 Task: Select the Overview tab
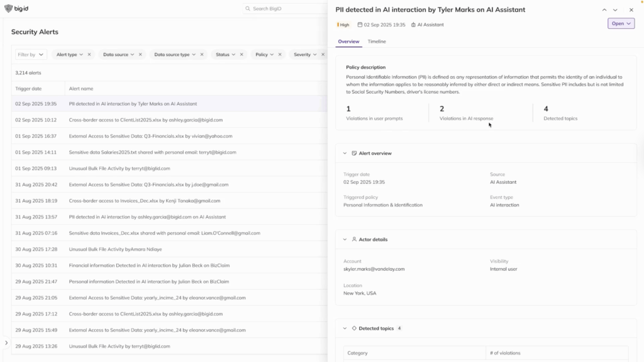coord(348,42)
